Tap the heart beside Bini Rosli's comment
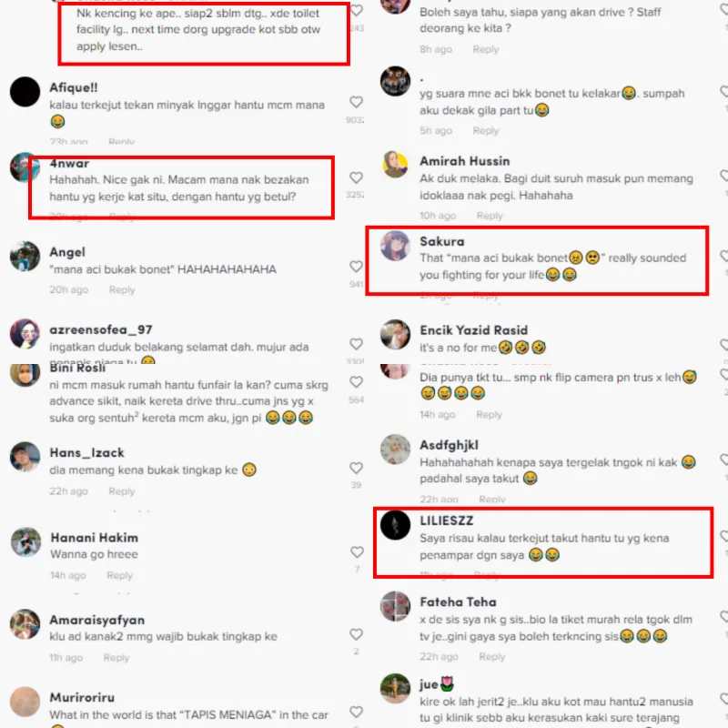Image resolution: width=728 pixels, height=728 pixels. [356, 381]
